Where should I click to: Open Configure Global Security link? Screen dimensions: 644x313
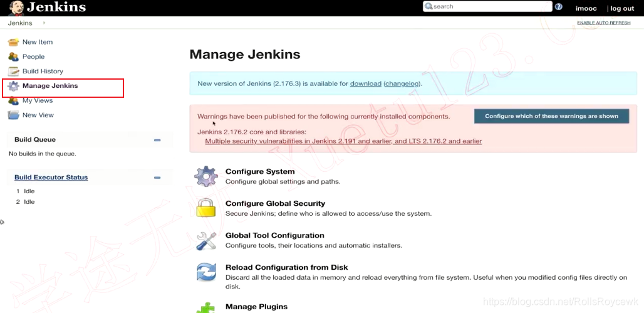point(275,204)
